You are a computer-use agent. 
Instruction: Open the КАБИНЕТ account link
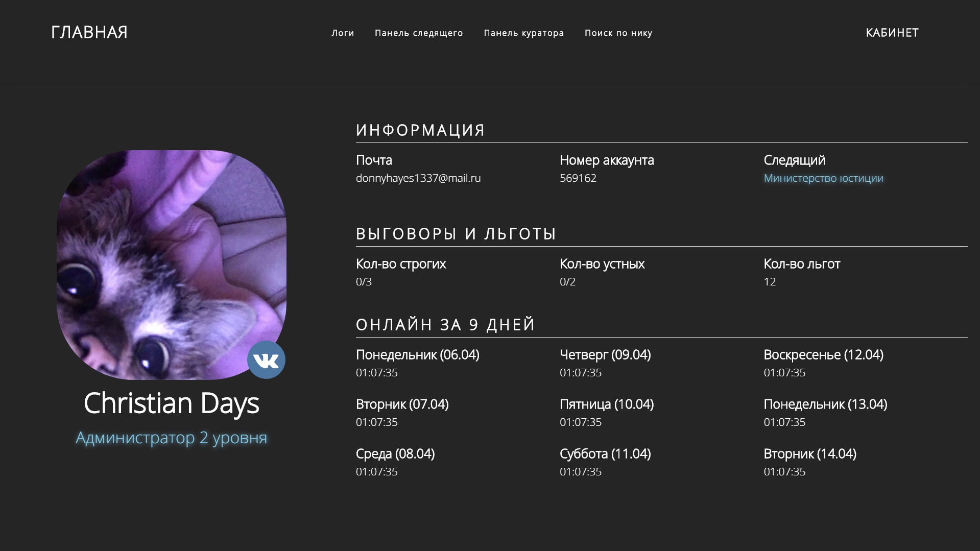[x=892, y=33]
